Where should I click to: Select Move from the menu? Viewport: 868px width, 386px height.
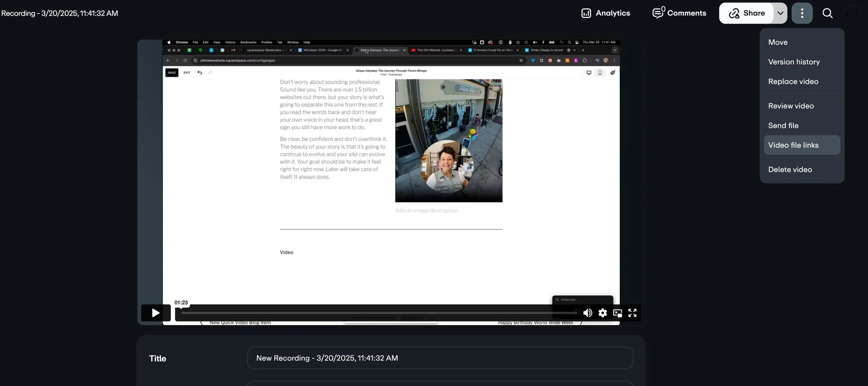pyautogui.click(x=778, y=42)
